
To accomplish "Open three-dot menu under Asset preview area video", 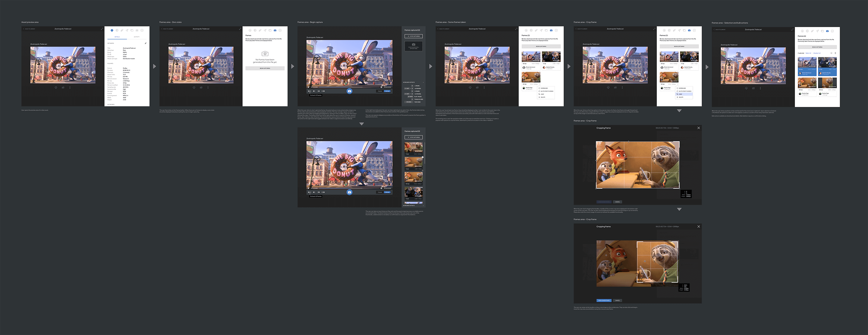I will pos(70,88).
